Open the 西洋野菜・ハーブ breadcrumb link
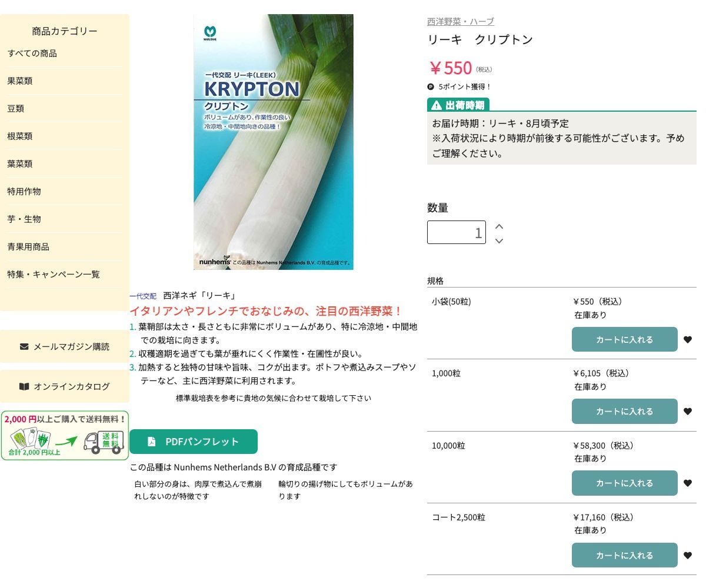The width and height of the screenshot is (706, 588). [x=459, y=21]
